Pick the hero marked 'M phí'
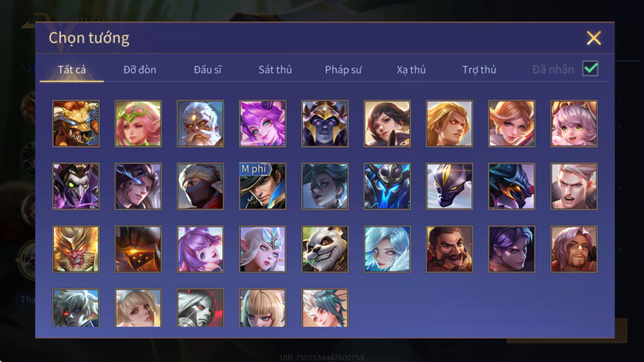644x362 pixels. (263, 186)
